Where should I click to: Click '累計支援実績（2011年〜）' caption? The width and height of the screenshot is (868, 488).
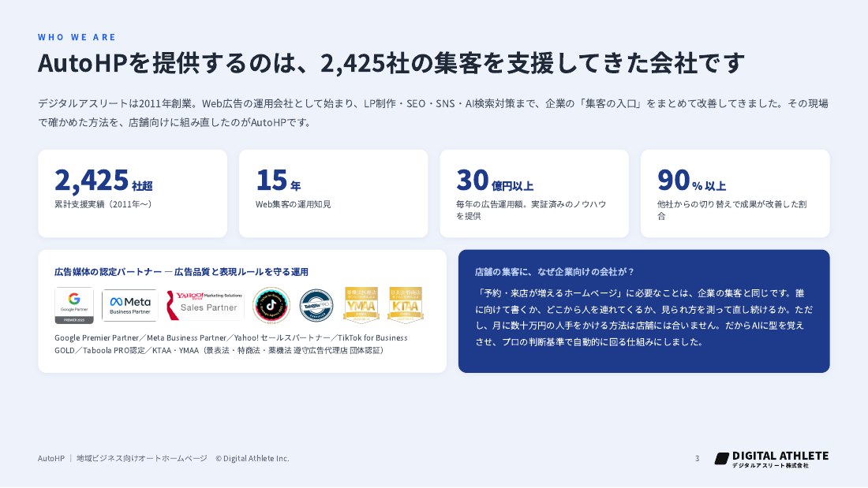[x=103, y=204]
